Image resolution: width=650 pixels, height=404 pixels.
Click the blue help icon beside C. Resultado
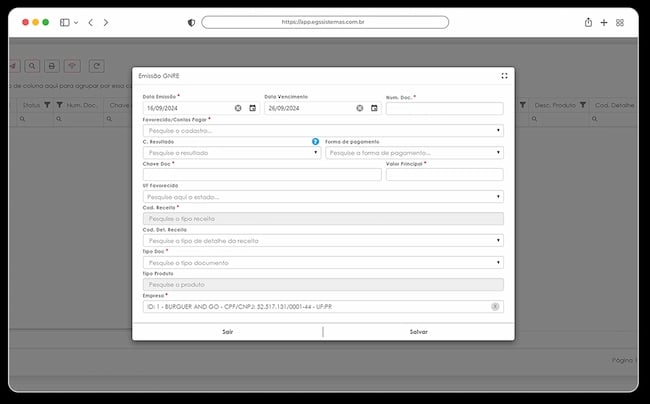[315, 142]
